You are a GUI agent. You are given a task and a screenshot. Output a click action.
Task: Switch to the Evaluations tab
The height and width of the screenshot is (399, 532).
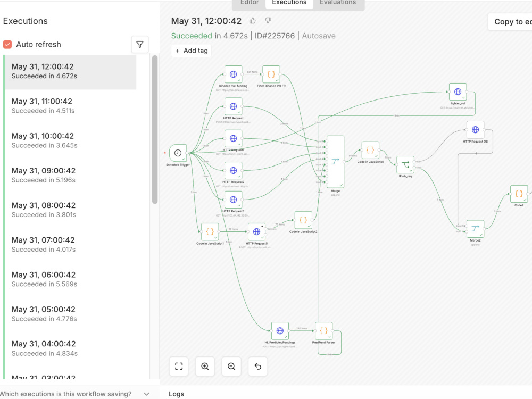point(338,3)
